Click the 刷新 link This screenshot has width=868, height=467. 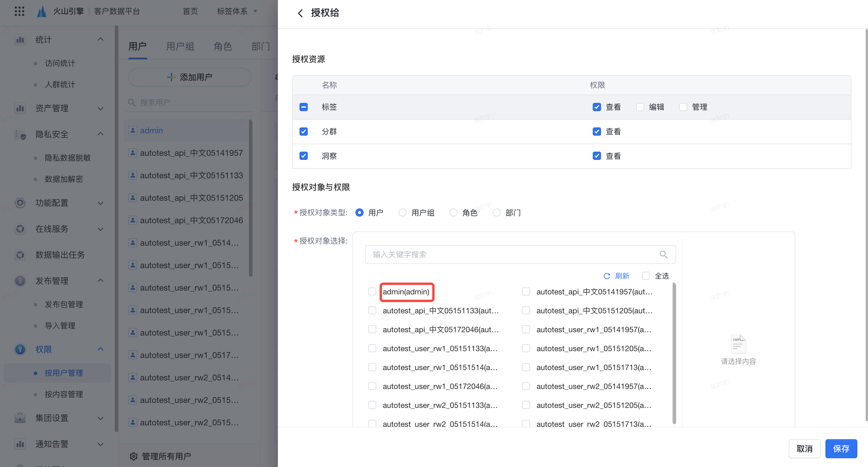tap(622, 276)
